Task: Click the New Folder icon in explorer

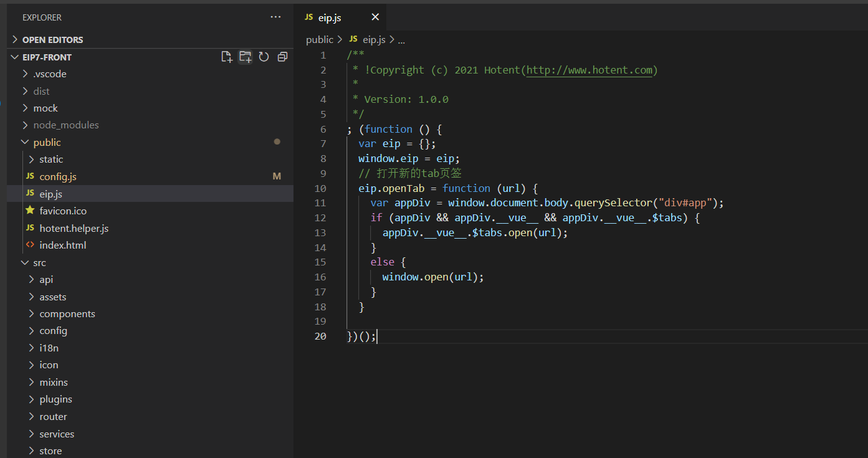Action: click(x=246, y=57)
